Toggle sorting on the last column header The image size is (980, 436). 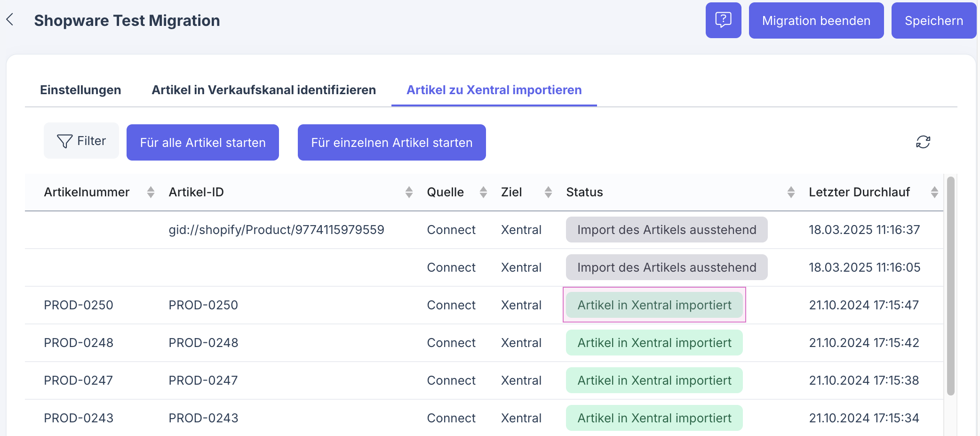[x=934, y=192]
